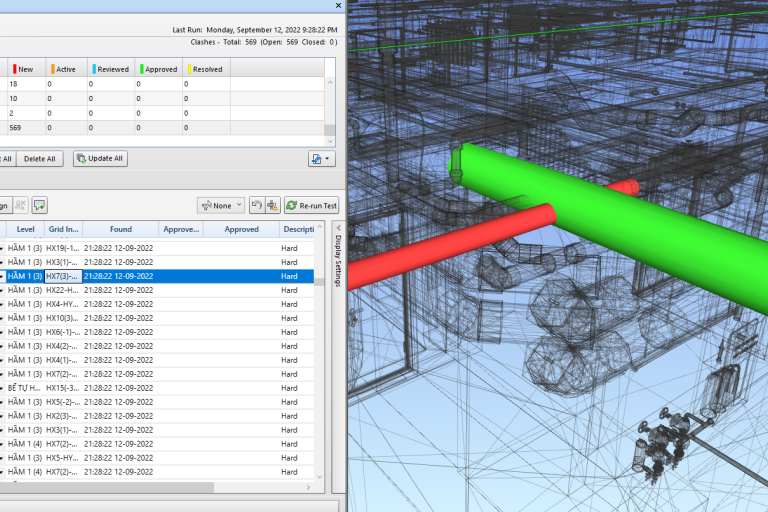
Task: Select the test row with 569 new clashes
Action: tap(160, 128)
